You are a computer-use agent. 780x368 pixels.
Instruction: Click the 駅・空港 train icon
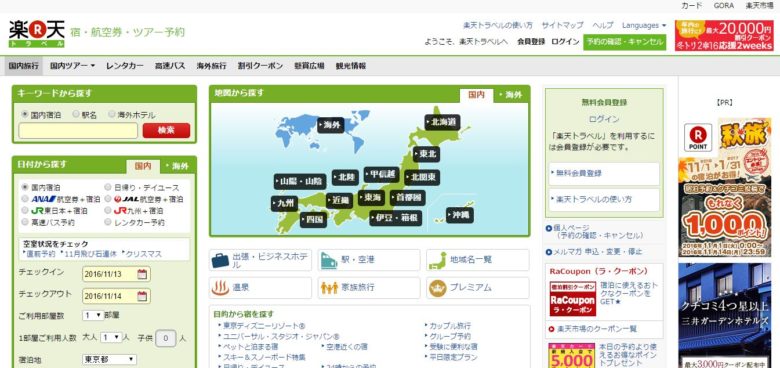(x=329, y=260)
